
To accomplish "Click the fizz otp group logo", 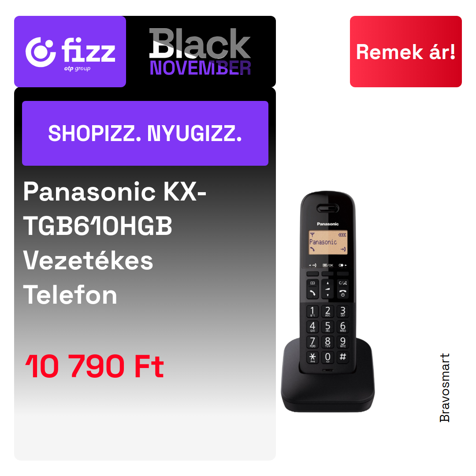I will [x=70, y=52].
